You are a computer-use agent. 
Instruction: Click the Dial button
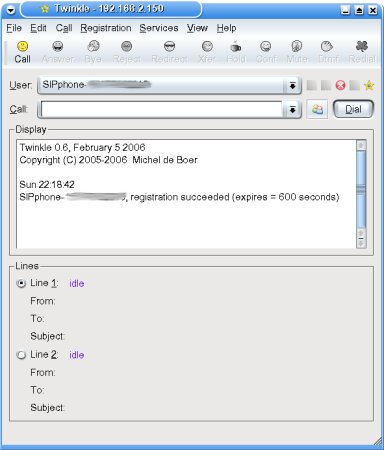tap(353, 109)
